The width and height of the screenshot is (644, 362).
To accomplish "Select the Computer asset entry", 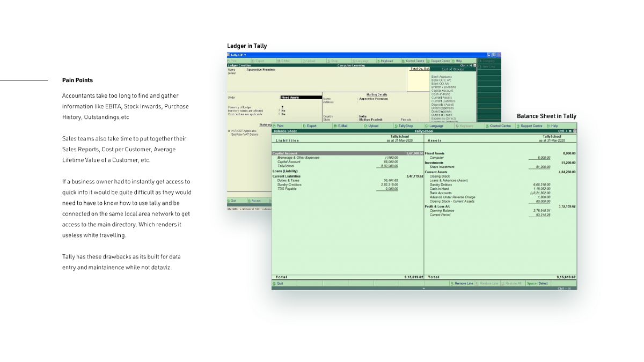I will click(x=437, y=158).
